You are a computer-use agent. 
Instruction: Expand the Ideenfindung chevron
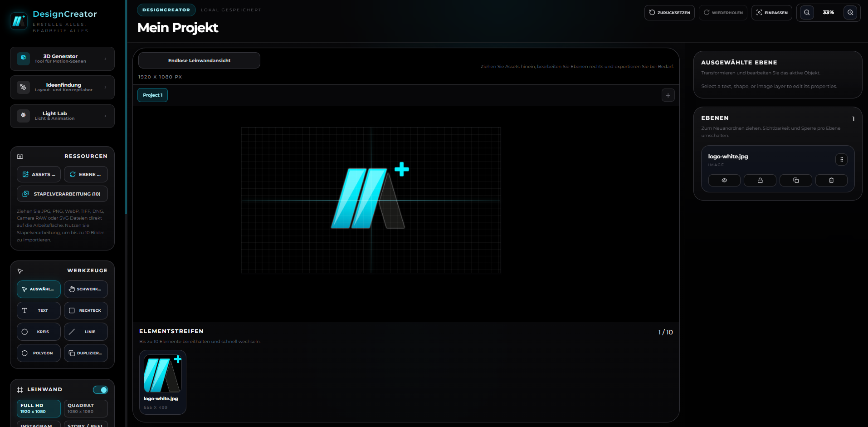point(105,87)
